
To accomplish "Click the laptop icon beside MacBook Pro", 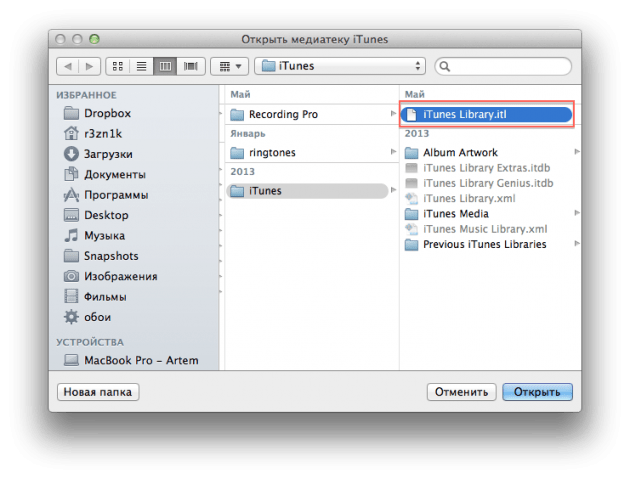I will point(71,360).
